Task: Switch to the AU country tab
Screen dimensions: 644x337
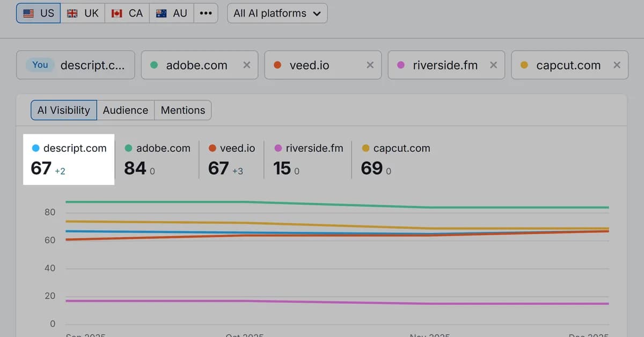Action: [171, 13]
